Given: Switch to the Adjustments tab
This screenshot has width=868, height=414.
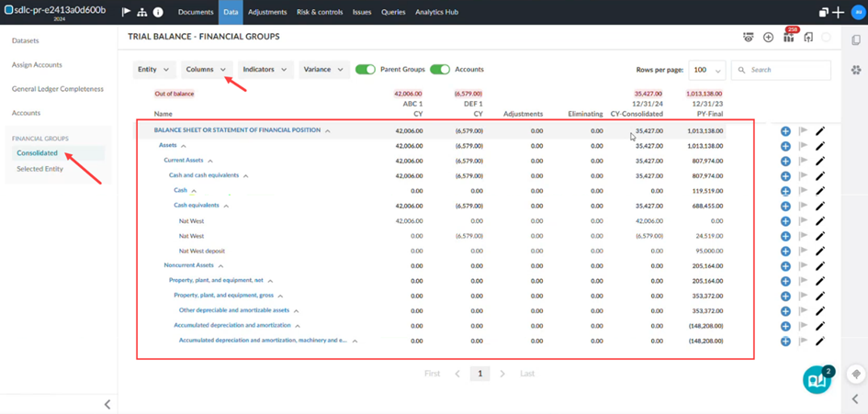Looking at the screenshot, I should coord(267,12).
